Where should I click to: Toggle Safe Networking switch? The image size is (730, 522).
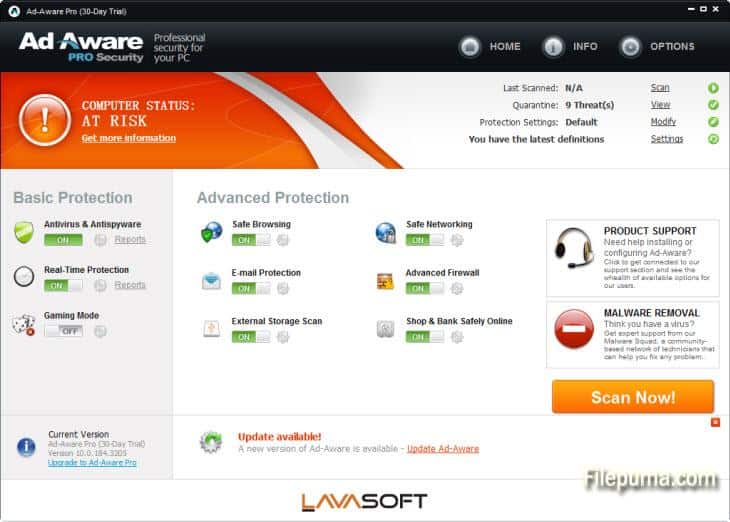[x=425, y=240]
